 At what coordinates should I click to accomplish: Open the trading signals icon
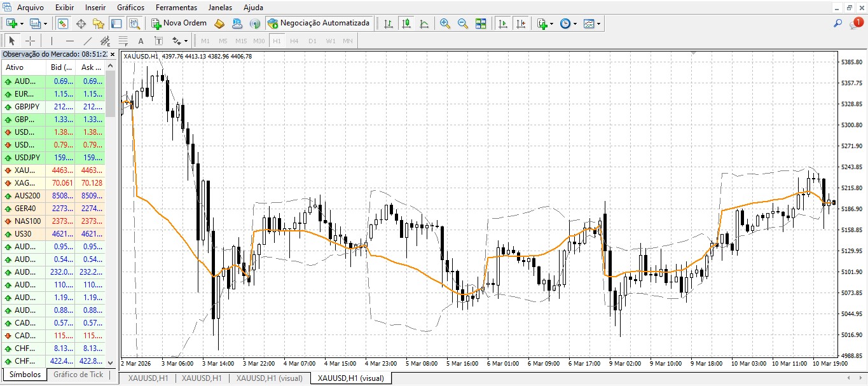255,24
